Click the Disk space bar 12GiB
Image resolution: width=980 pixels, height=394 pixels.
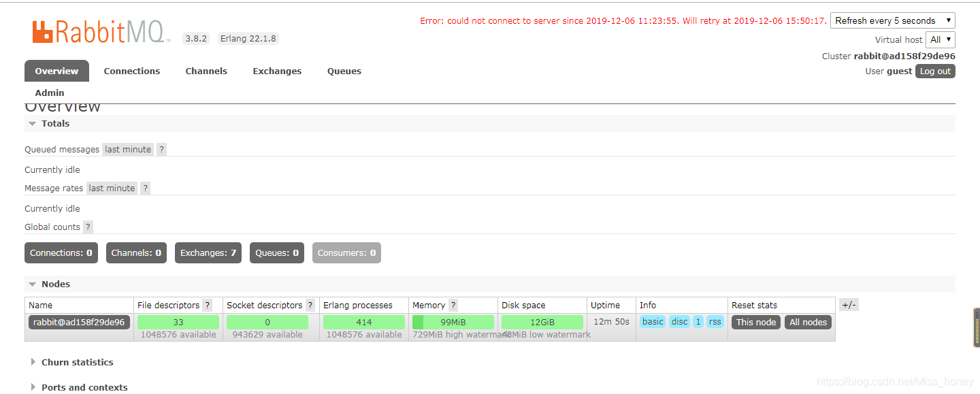(542, 322)
